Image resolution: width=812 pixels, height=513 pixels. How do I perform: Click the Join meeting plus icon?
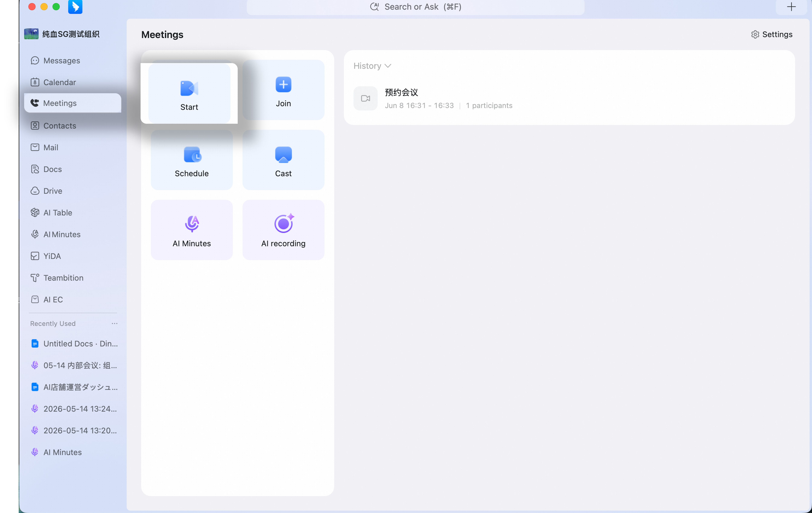283,84
